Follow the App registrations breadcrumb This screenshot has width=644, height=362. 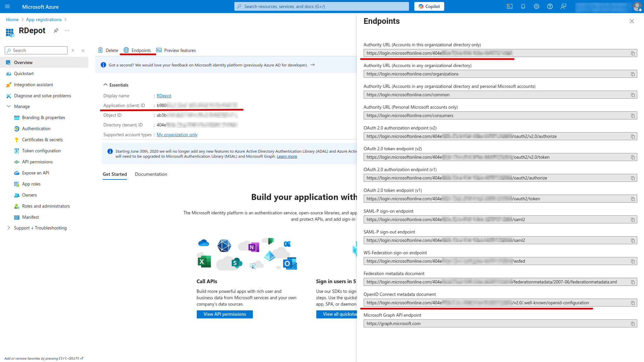tap(44, 19)
